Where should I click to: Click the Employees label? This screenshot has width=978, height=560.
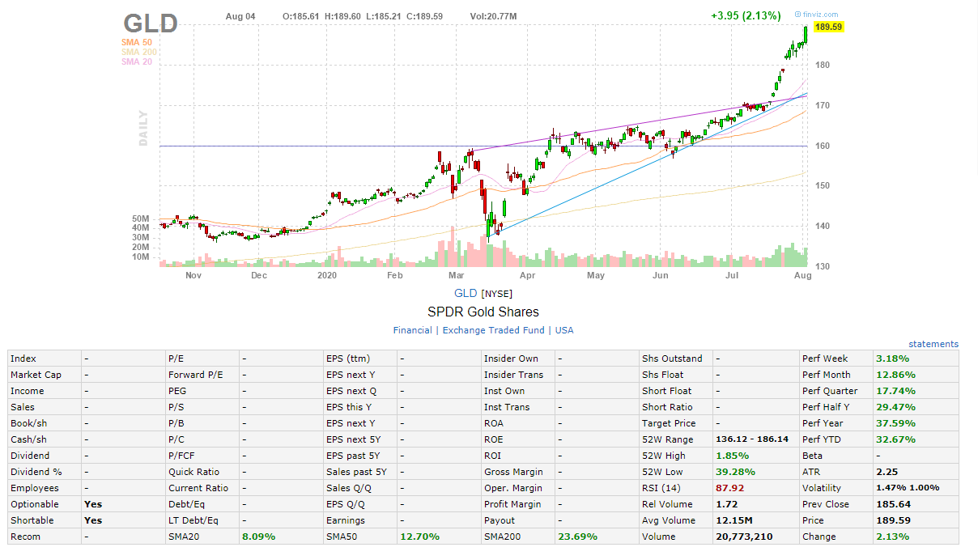[x=35, y=488]
